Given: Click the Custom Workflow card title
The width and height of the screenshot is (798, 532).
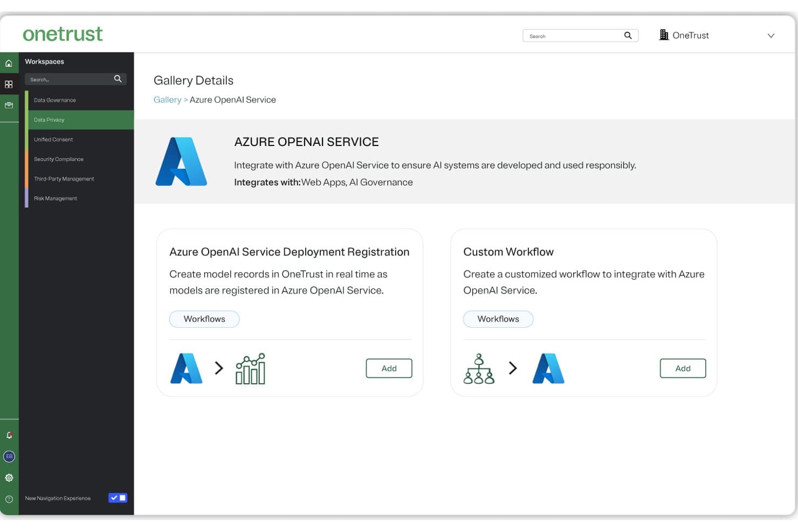Looking at the screenshot, I should pyautogui.click(x=508, y=252).
